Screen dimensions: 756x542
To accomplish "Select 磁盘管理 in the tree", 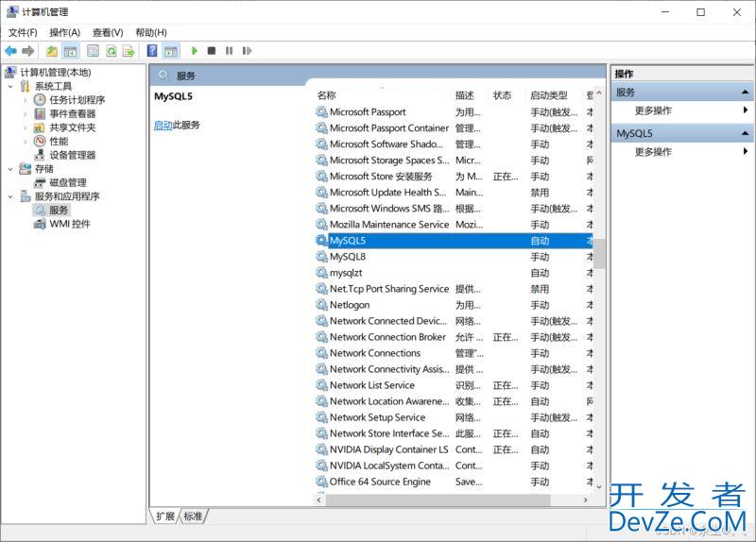I will (x=68, y=182).
